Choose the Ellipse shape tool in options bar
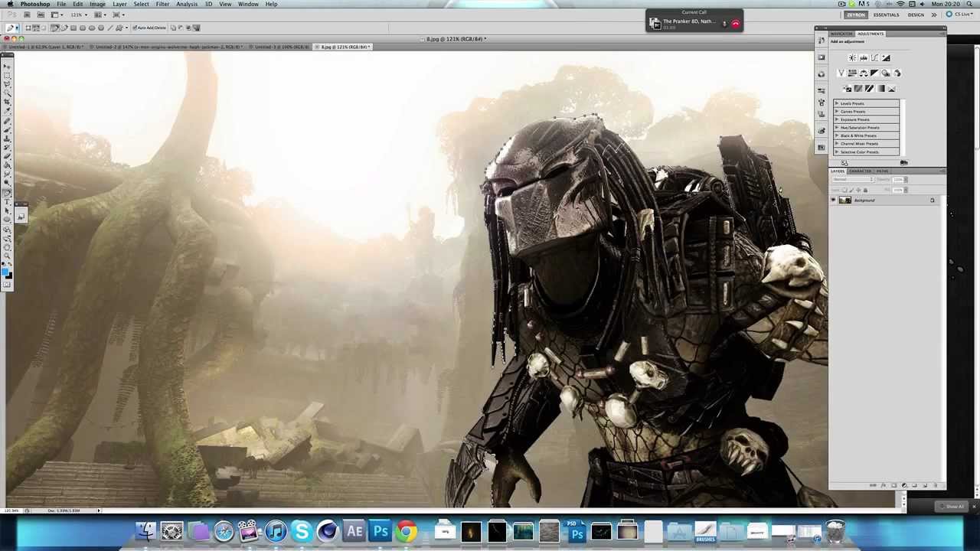This screenshot has height=551, width=980. (92, 28)
